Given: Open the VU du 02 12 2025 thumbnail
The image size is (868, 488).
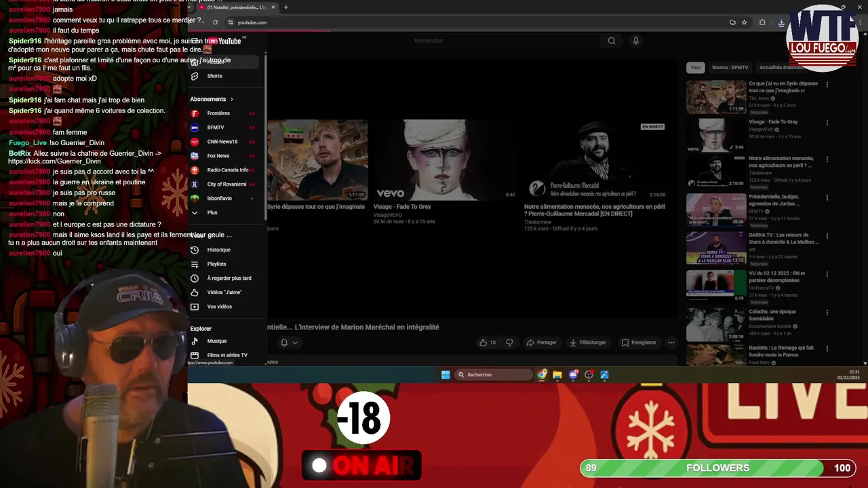Looking at the screenshot, I should click(x=716, y=285).
